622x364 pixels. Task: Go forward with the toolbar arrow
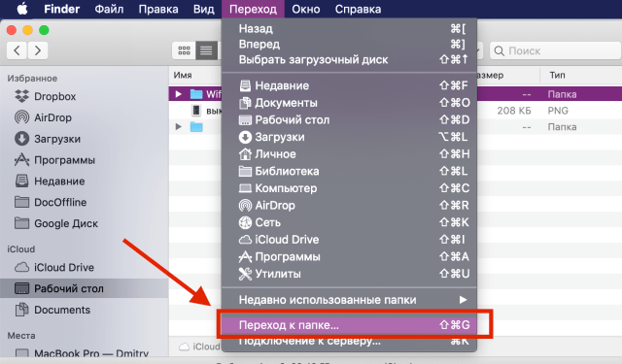(x=38, y=50)
